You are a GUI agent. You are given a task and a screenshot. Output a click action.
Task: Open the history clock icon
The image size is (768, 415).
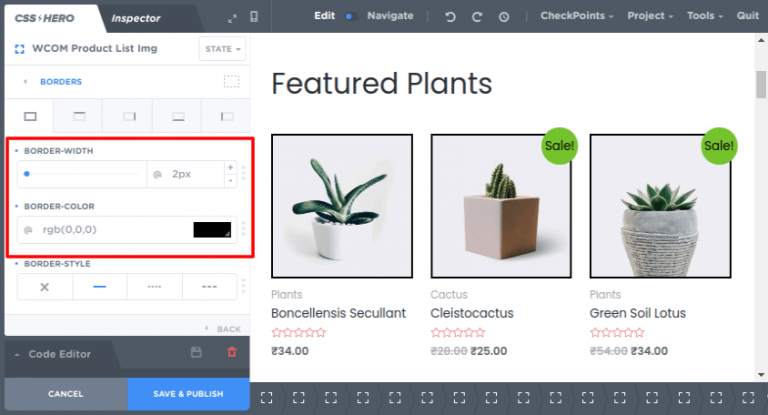(x=504, y=17)
